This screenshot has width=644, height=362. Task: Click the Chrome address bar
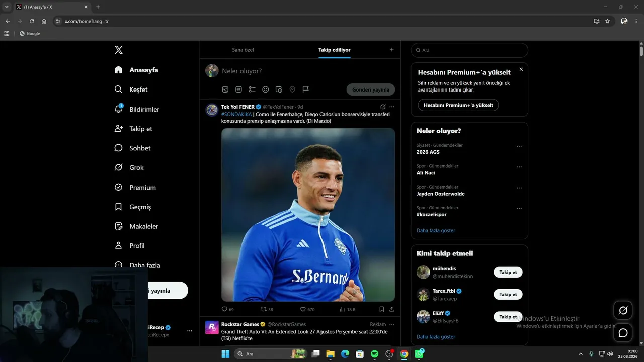[322, 21]
